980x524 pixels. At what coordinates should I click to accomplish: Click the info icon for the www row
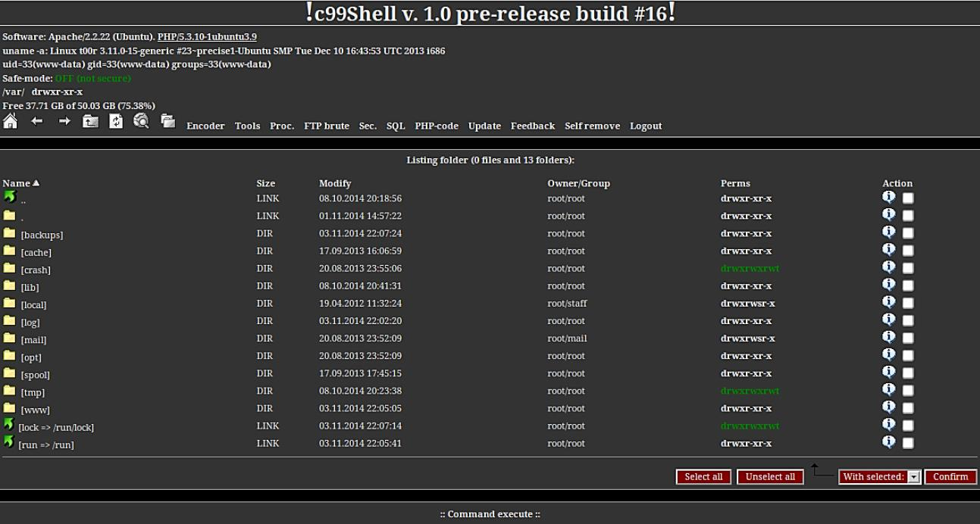[x=889, y=407]
